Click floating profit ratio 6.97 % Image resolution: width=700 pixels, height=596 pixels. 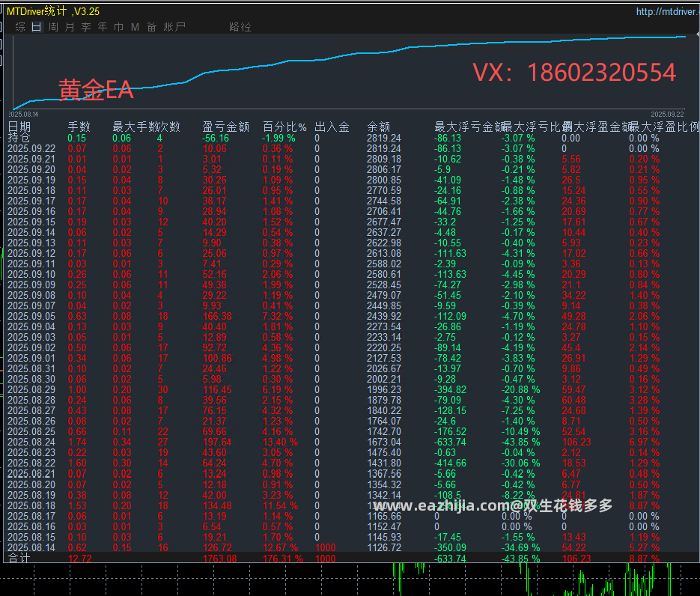pos(644,443)
